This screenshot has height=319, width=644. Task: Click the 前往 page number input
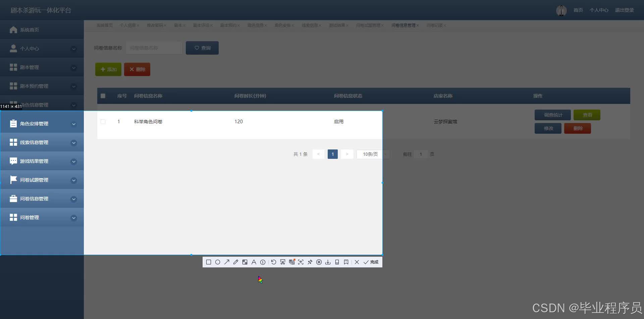421,154
